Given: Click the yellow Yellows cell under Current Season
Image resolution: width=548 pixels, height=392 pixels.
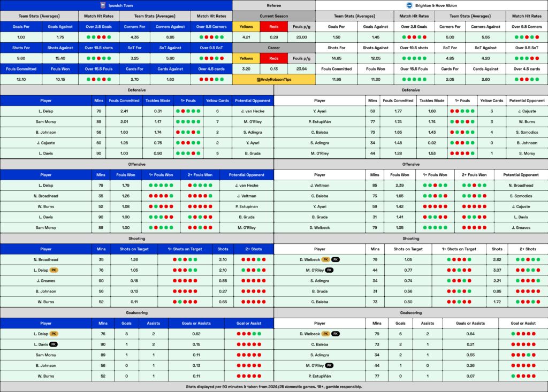Looking at the screenshot, I should point(246,27).
